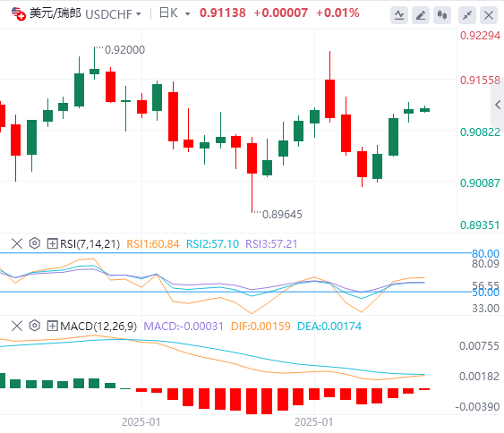
Task: Toggle the RSI panel expand box
Action: pos(52,243)
